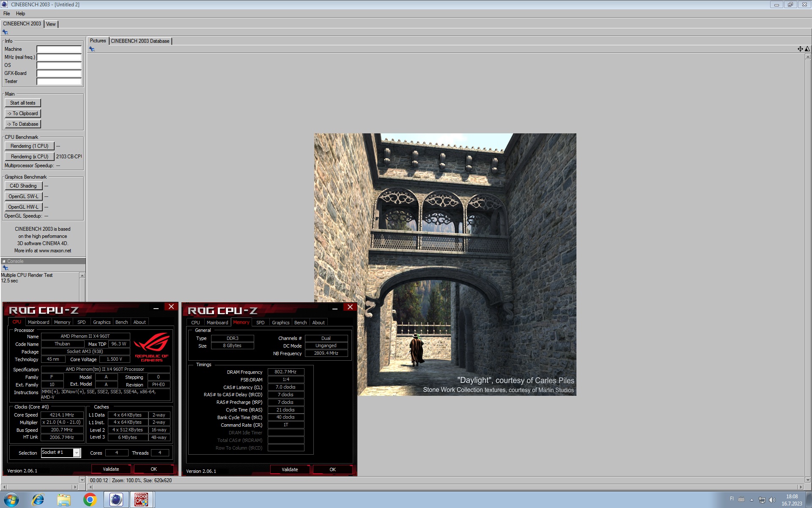Click the on-screen keyboard tray icon
The width and height of the screenshot is (812, 508).
point(741,500)
